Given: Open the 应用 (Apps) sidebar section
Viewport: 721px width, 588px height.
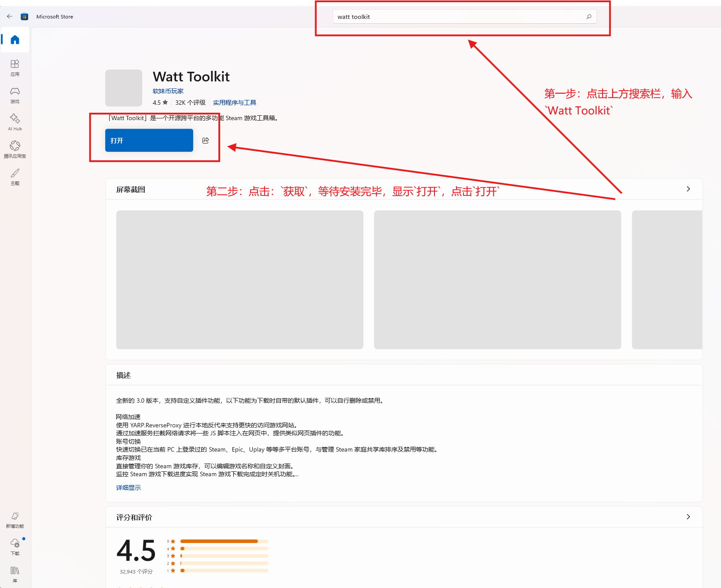Looking at the screenshot, I should pos(15,68).
